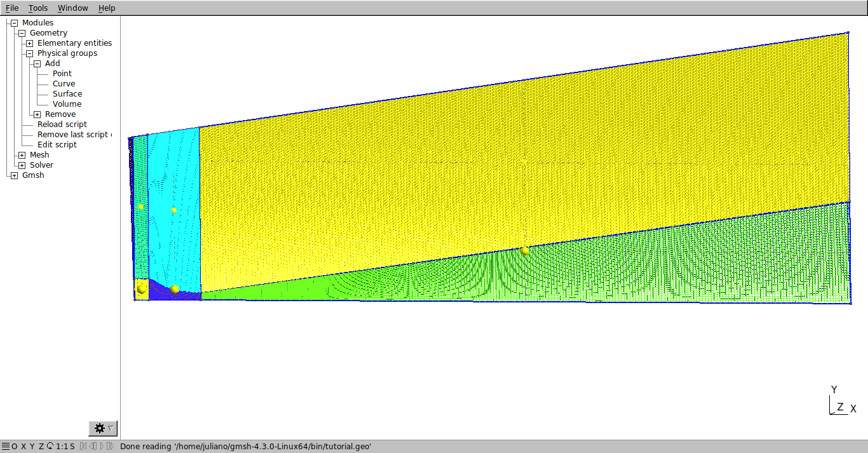Image resolution: width=868 pixels, height=453 pixels.
Task: Click the step forward icon
Action: point(110,447)
